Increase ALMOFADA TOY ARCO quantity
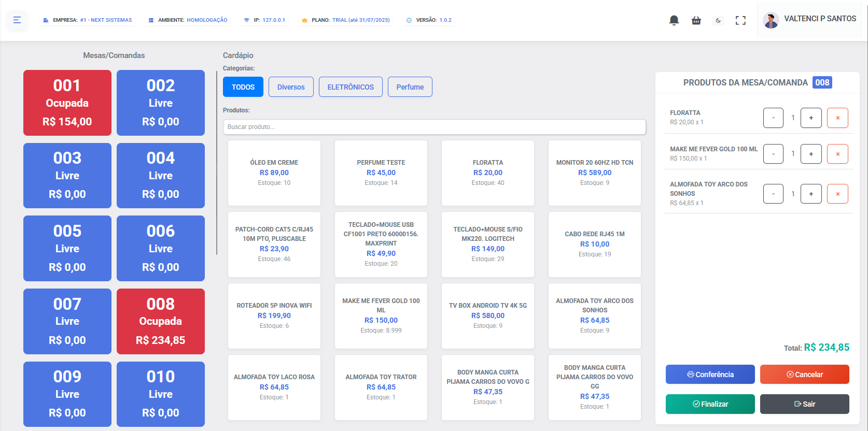Image resolution: width=868 pixels, height=431 pixels. pos(811,194)
